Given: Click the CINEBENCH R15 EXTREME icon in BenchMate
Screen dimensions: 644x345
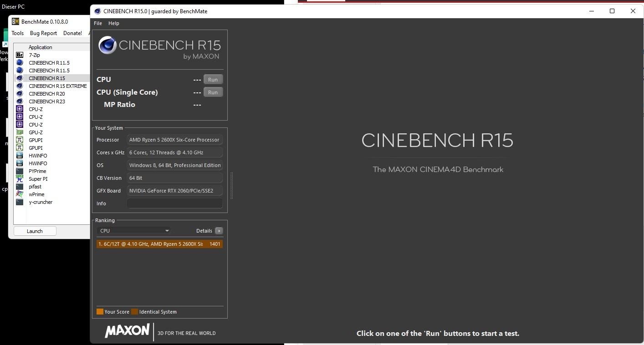Looking at the screenshot, I should click(20, 86).
